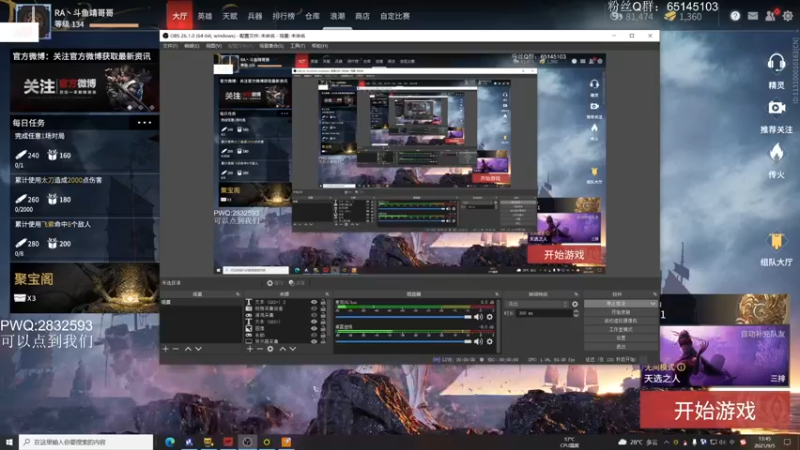Pop out the sources dock panel icon
Screen dimensions: 800x450
[x=327, y=294]
